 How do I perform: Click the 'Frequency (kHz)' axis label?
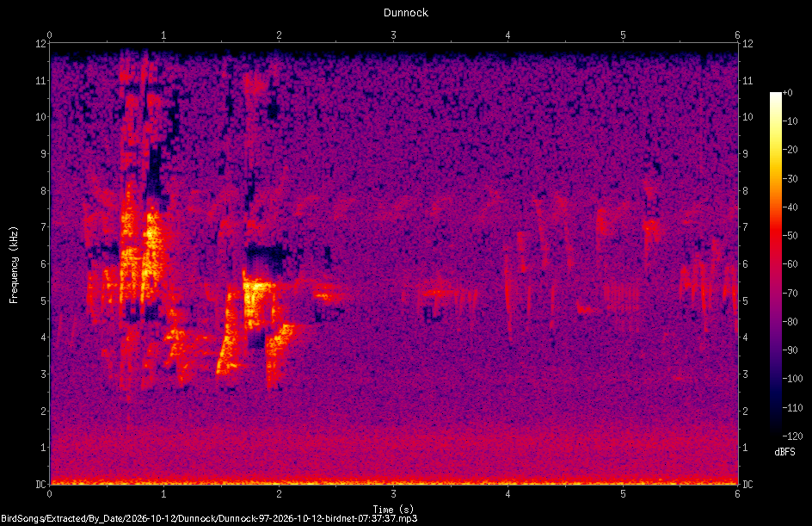pos(14,265)
